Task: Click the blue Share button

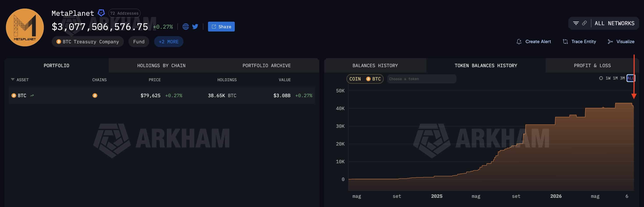Action: 221,26
